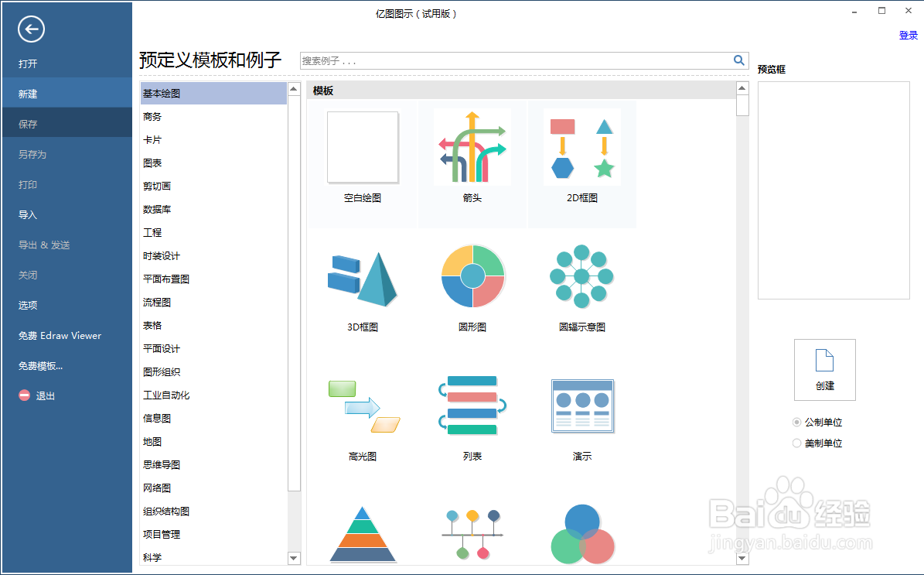Select the 思维导图 mind map category
The width and height of the screenshot is (924, 575).
(x=213, y=464)
